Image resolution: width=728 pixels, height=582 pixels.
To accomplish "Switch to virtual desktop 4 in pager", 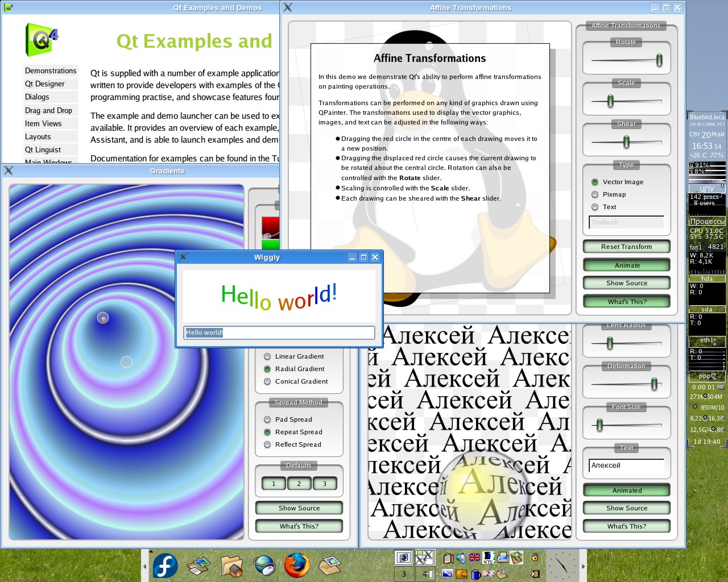I will click(425, 574).
